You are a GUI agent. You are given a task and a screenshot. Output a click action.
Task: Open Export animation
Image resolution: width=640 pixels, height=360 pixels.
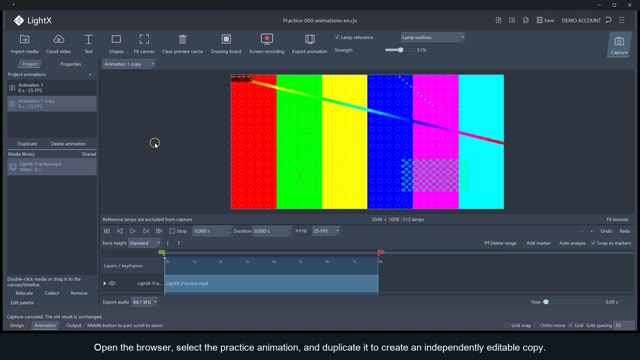[309, 44]
